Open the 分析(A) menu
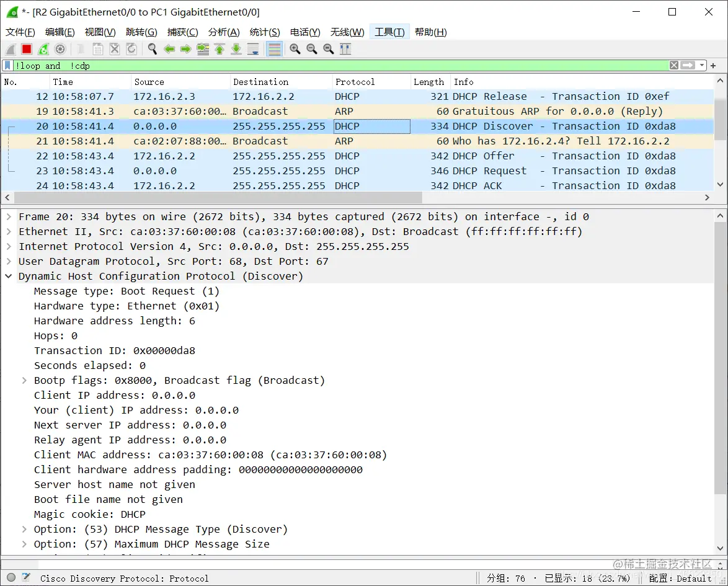Screen dimensions: 728x586 point(224,32)
